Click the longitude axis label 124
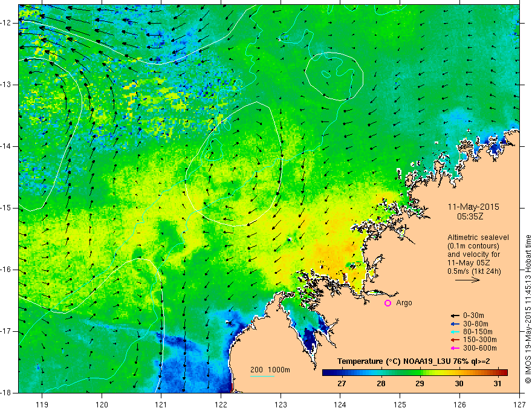The width and height of the screenshot is (532, 411). click(x=340, y=404)
